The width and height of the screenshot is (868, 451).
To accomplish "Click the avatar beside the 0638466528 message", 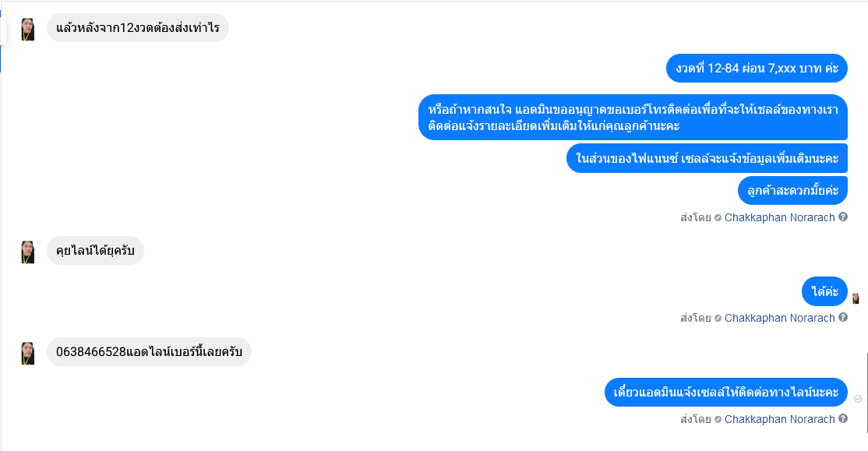I will click(x=28, y=353).
